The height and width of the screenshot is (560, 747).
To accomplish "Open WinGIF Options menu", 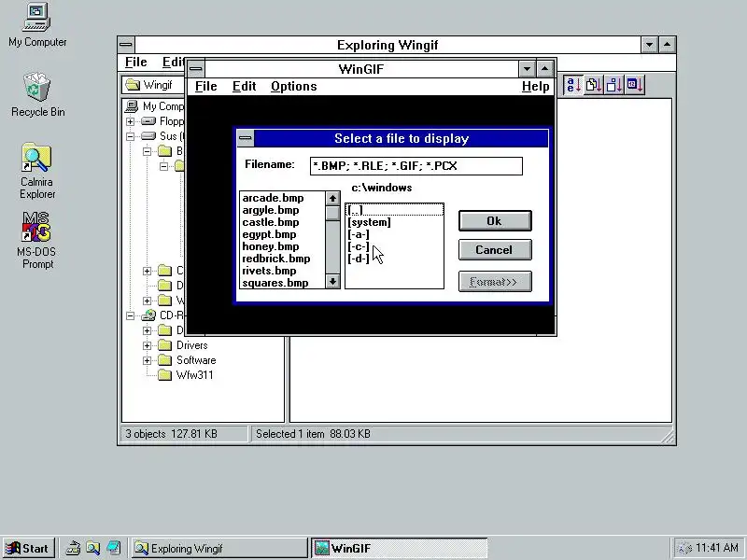I will pos(293,87).
